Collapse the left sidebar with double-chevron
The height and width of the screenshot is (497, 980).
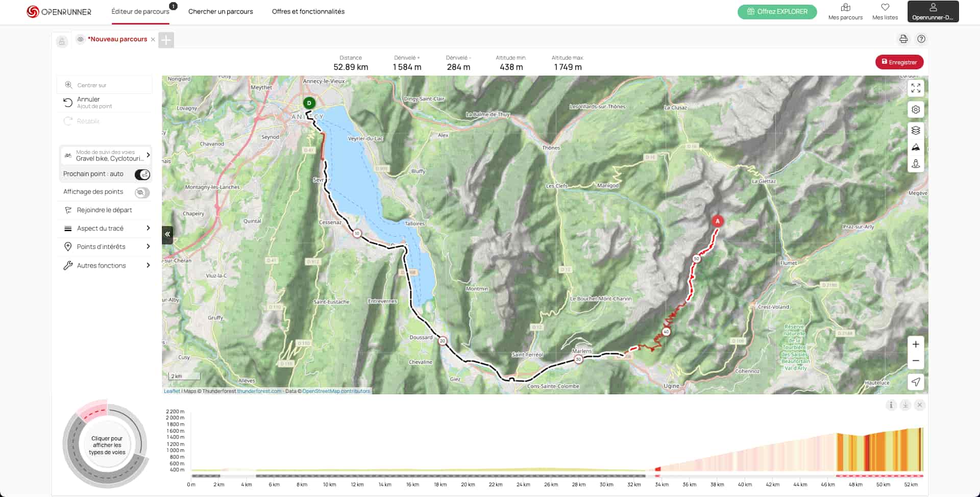167,234
